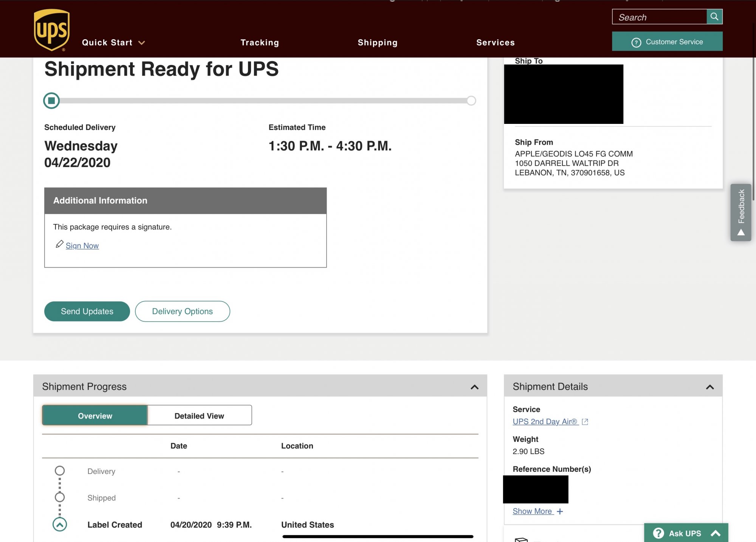756x542 pixels.
Task: Collapse the Shipment Details panel
Action: (x=710, y=387)
